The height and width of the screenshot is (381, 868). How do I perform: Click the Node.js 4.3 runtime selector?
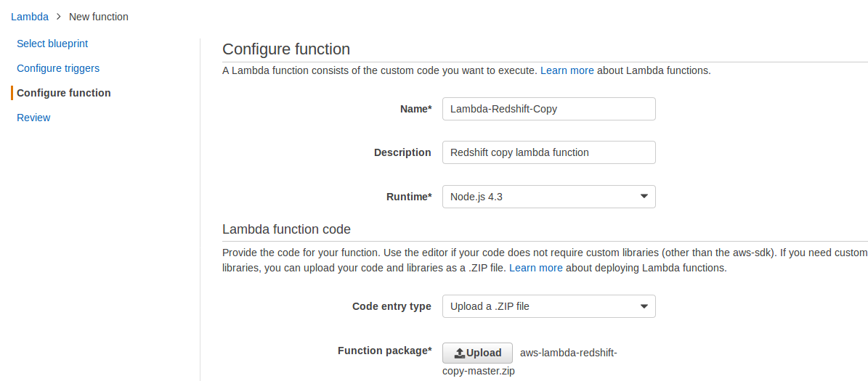pos(538,197)
